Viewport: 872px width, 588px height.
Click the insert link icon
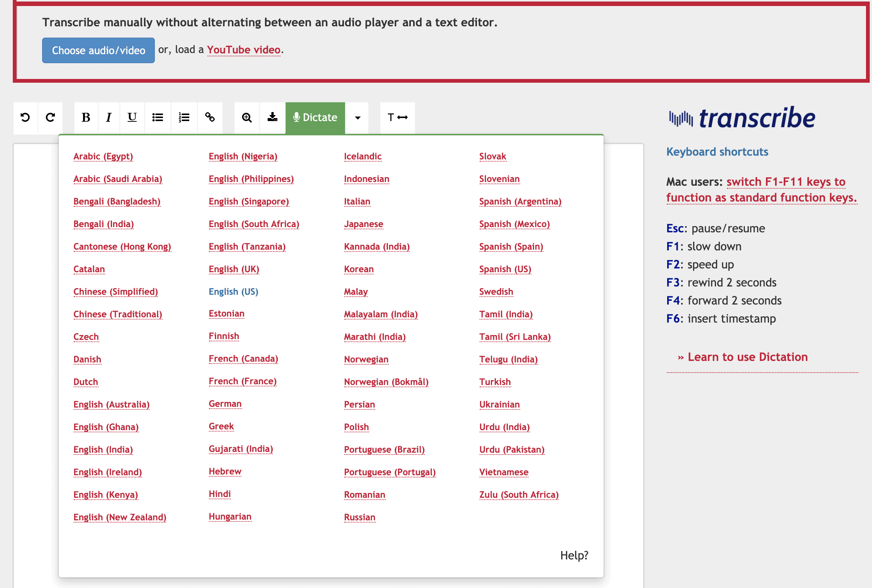[x=210, y=118]
